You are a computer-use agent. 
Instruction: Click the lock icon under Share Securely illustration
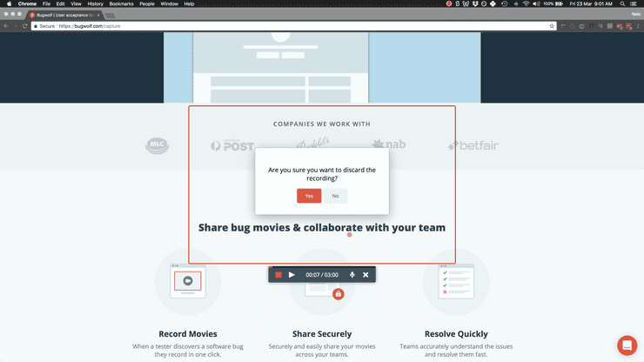[x=338, y=294]
